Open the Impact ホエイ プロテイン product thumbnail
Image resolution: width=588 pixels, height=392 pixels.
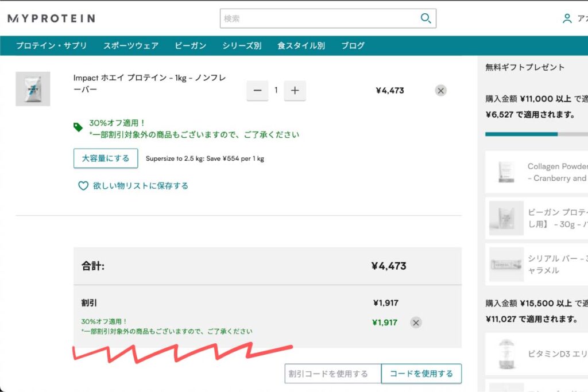click(33, 89)
